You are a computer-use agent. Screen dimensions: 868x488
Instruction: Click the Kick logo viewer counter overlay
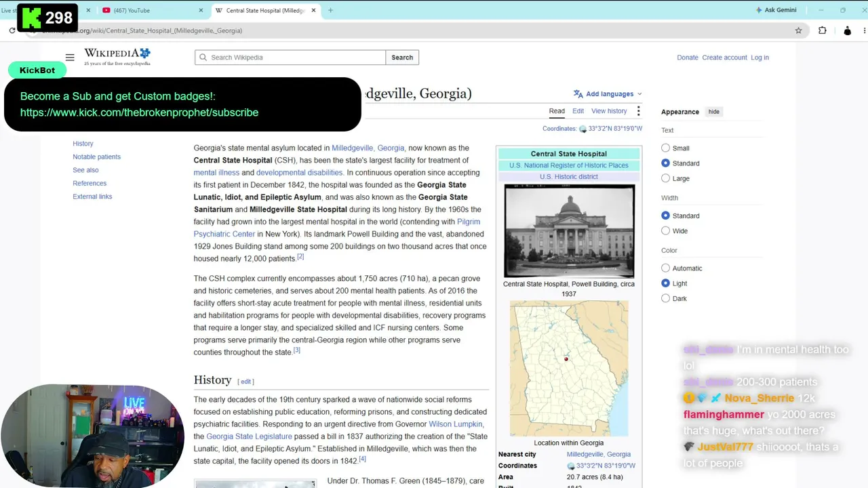(x=47, y=18)
